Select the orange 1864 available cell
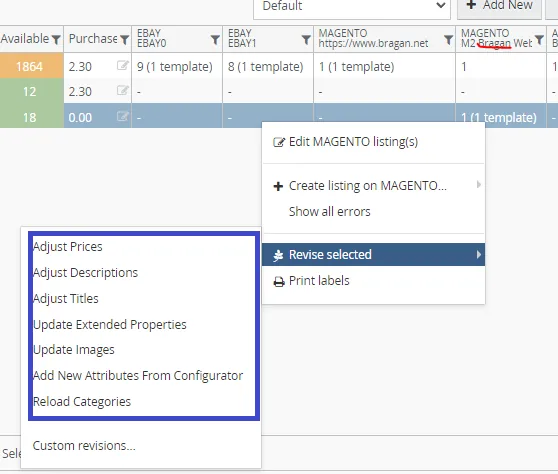558x474 pixels. point(31,66)
